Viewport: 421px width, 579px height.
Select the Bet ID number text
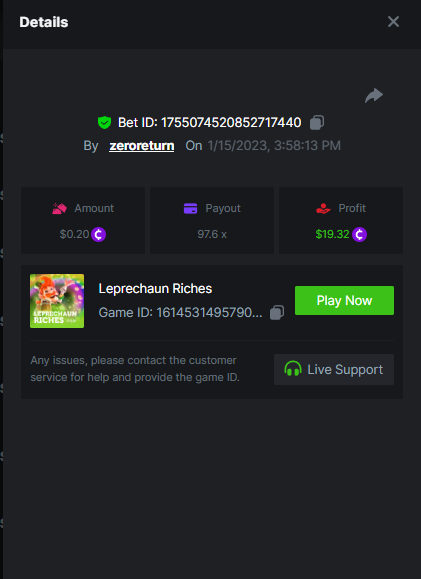(x=231, y=122)
